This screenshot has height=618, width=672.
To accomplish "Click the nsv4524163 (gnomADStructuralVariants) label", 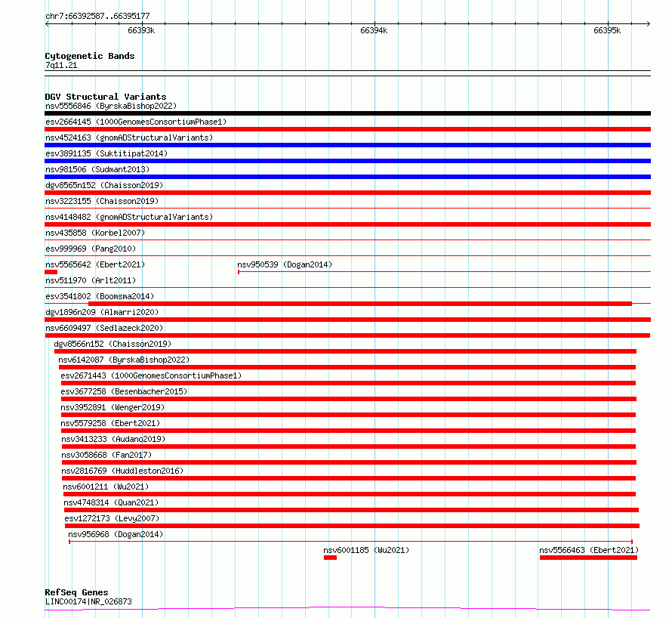I will (x=129, y=138).
